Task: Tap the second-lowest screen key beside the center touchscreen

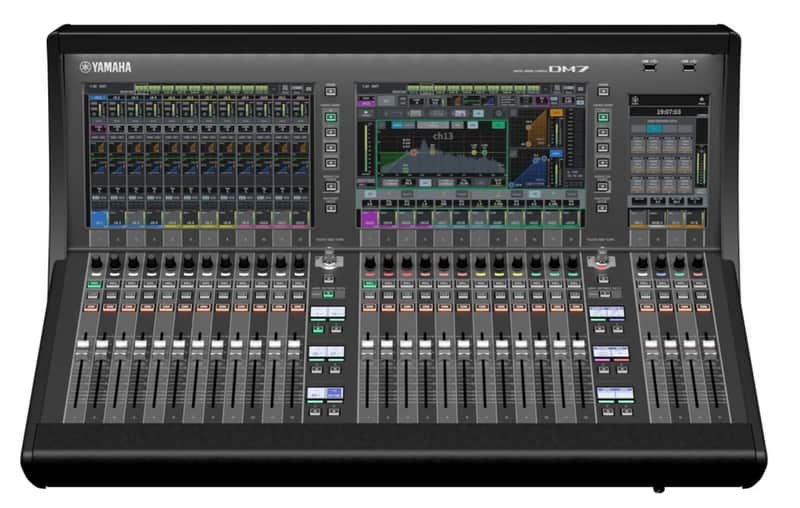Action: click(x=603, y=186)
